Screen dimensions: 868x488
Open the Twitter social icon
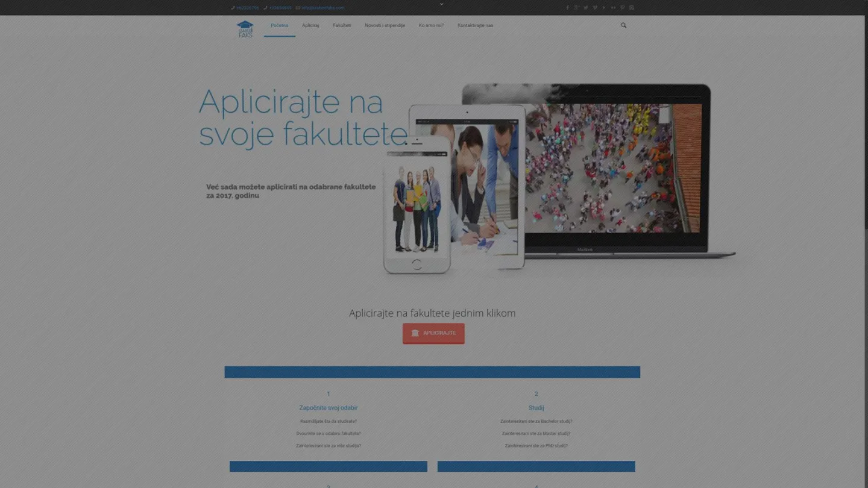[x=585, y=8]
